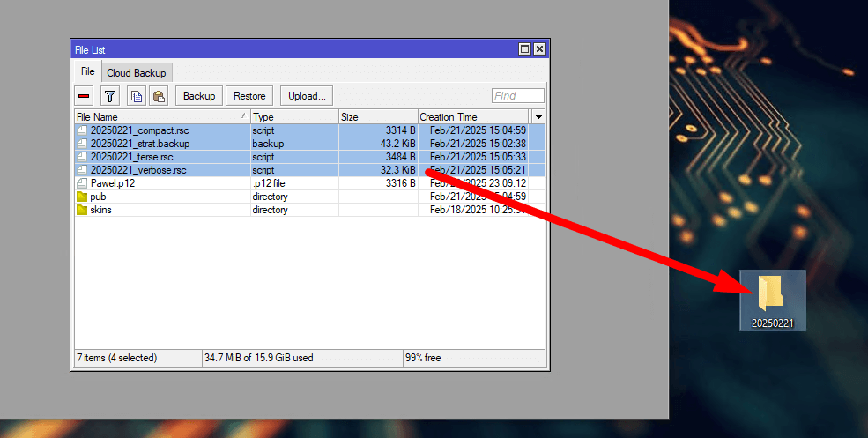
Task: Click the Backup button
Action: 199,96
